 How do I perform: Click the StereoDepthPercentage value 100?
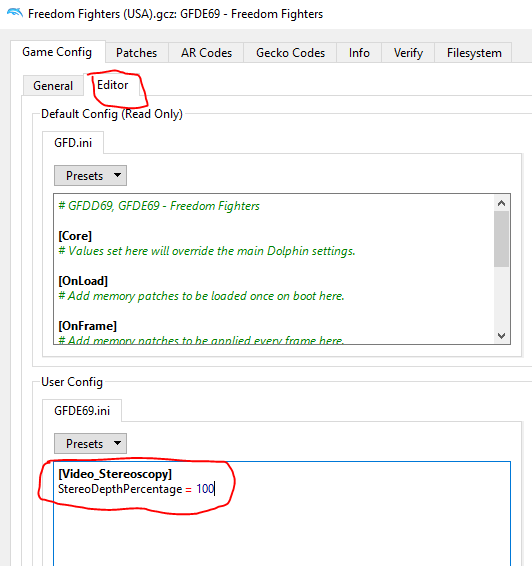tap(205, 489)
